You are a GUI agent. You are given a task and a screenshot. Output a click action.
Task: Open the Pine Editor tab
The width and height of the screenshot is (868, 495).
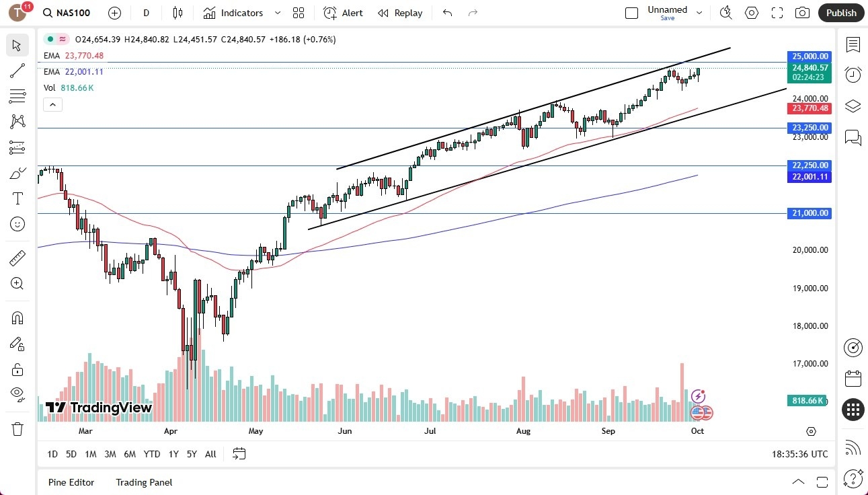[x=71, y=482]
